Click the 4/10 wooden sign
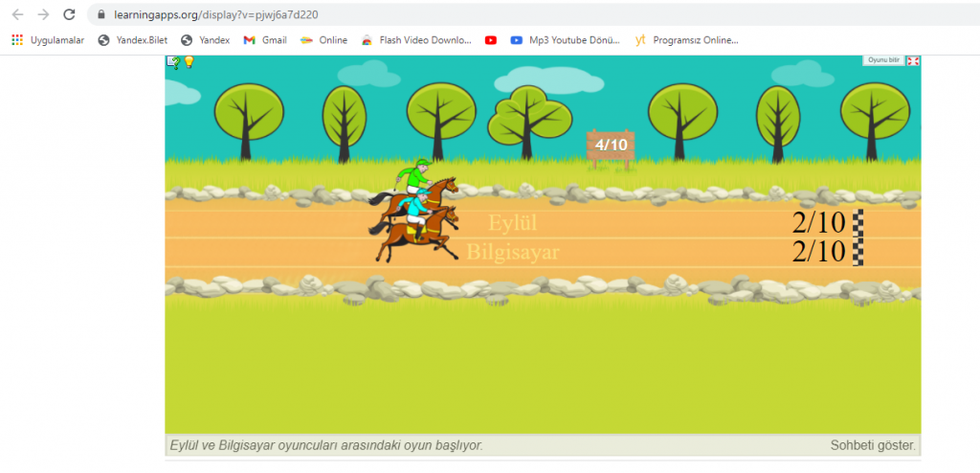Image resolution: width=980 pixels, height=473 pixels. click(x=611, y=146)
